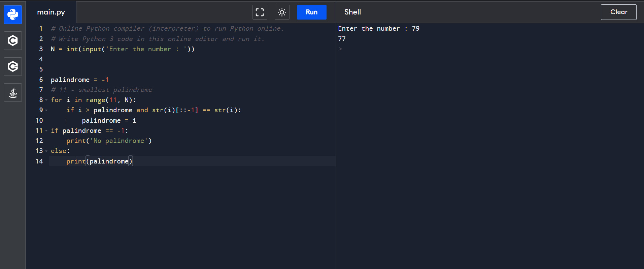The width and height of the screenshot is (644, 269).
Task: Click the 'No palindrome' print statement
Action: (x=109, y=141)
